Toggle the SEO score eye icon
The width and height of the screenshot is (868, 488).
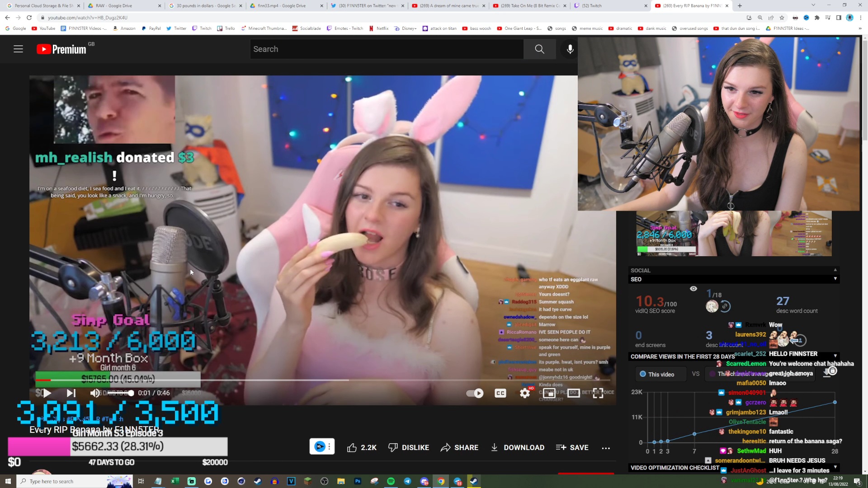(693, 289)
